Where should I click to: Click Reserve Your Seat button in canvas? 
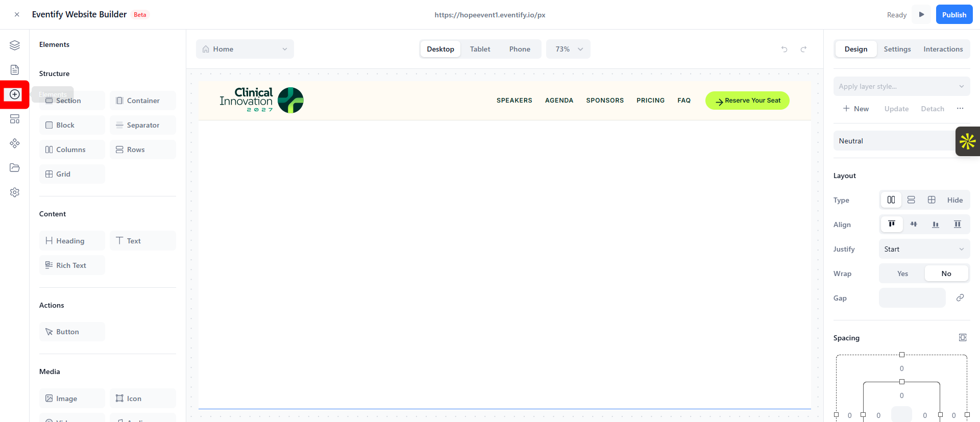click(x=747, y=101)
